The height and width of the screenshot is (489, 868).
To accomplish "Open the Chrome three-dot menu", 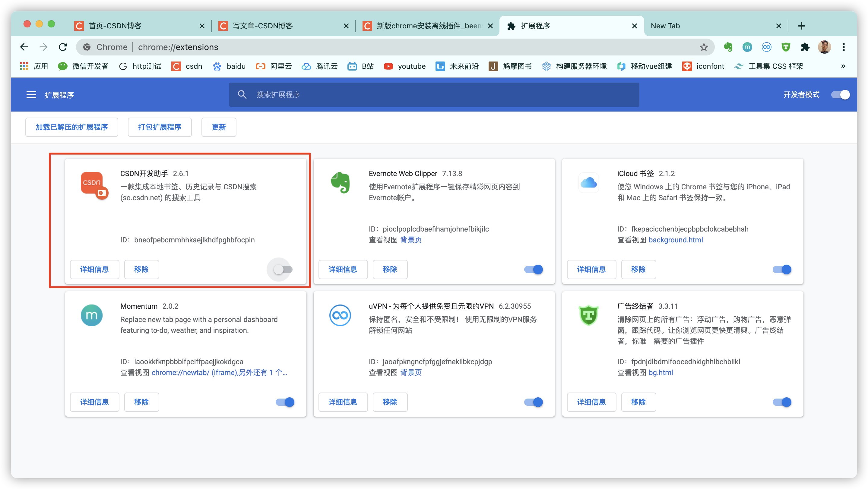I will 844,47.
